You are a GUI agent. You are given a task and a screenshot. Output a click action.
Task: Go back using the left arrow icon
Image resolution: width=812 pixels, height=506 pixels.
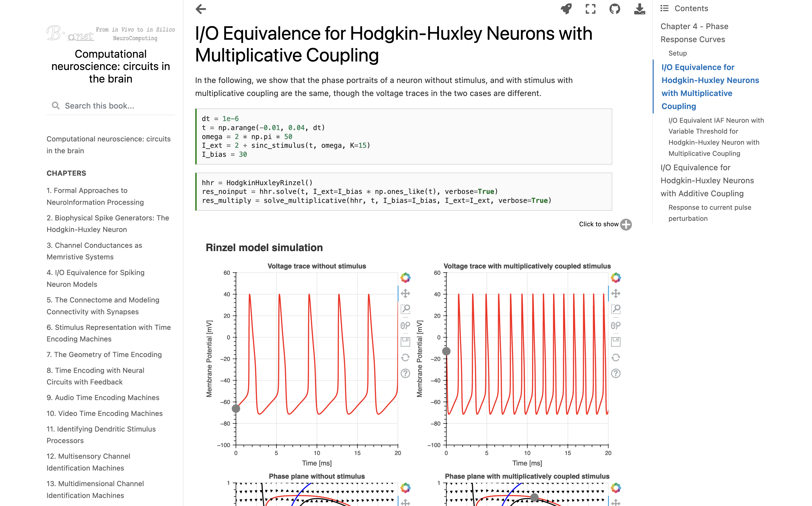coord(201,9)
